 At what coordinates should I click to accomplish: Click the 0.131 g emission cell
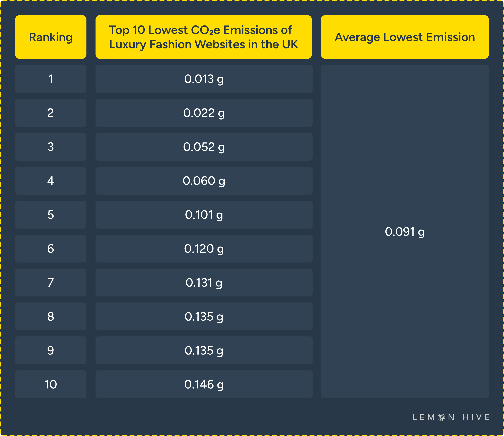[x=204, y=282]
